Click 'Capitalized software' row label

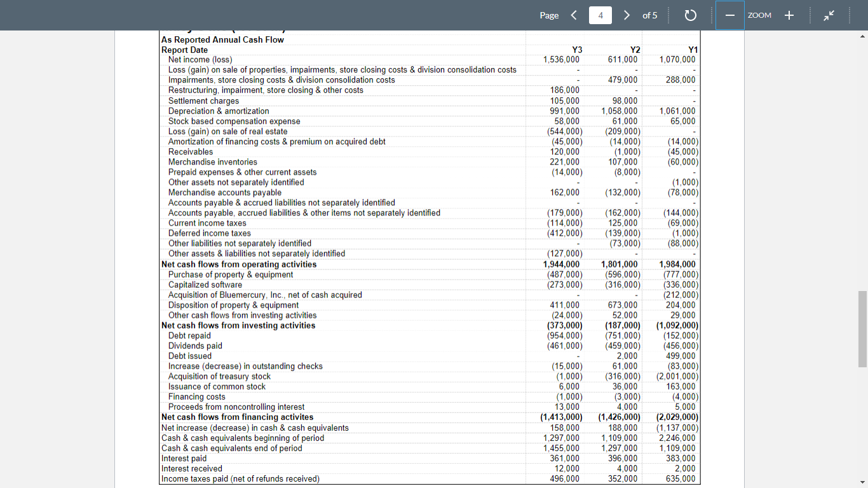pyautogui.click(x=205, y=285)
